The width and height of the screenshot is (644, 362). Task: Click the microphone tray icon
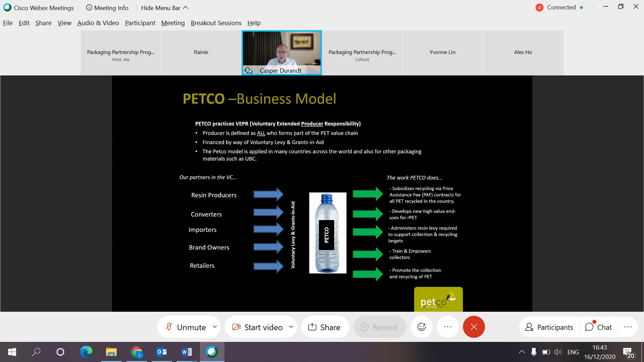click(534, 352)
